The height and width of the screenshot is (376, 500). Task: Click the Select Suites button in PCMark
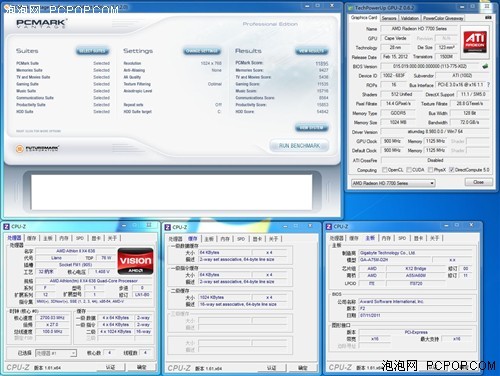coord(93,51)
